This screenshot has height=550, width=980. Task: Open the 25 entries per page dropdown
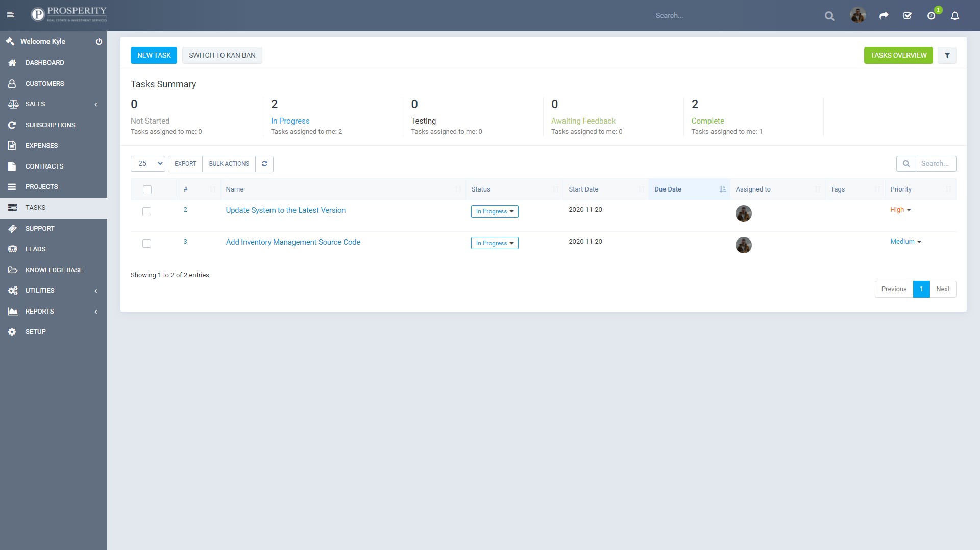pyautogui.click(x=148, y=164)
